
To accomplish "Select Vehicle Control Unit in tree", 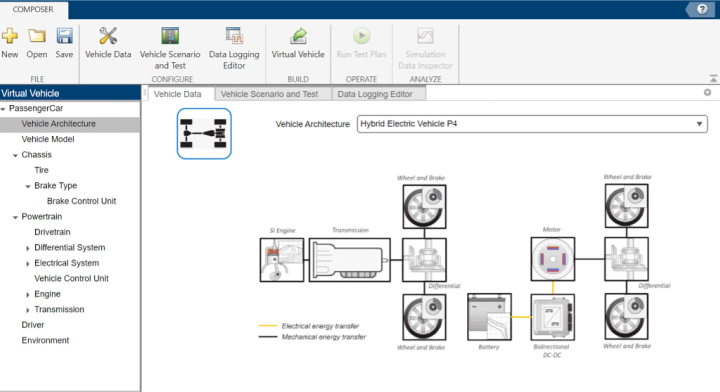I will [x=71, y=278].
